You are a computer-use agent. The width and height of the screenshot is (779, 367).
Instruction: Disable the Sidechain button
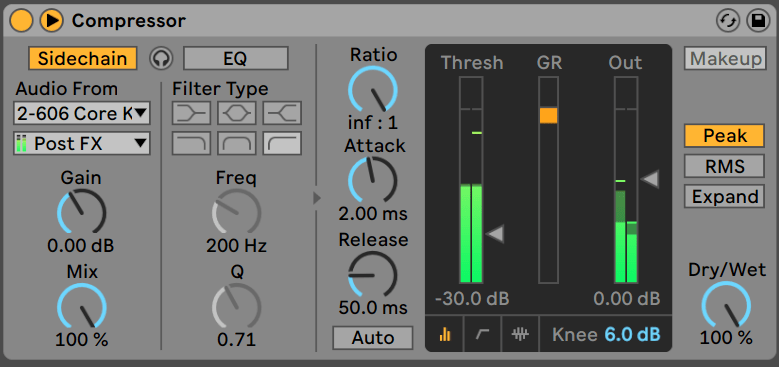point(82,58)
